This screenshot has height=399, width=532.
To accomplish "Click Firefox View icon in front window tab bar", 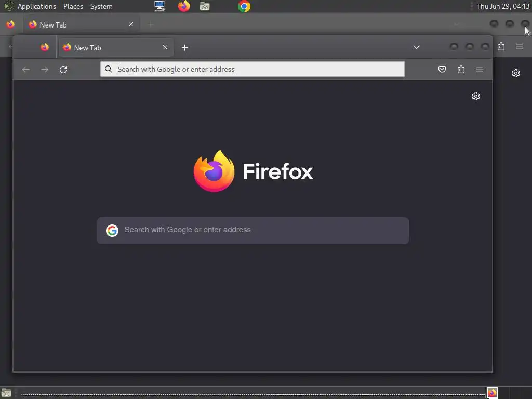I will click(45, 47).
